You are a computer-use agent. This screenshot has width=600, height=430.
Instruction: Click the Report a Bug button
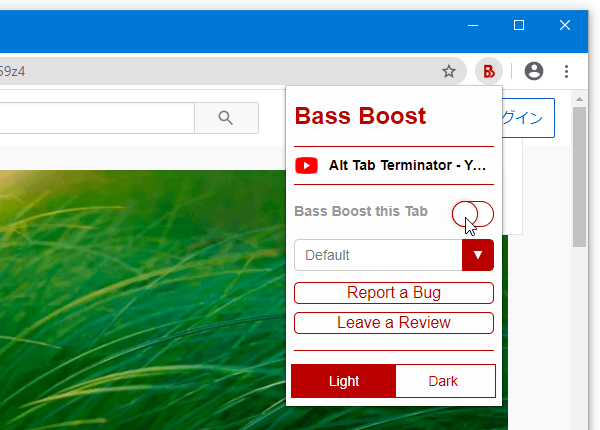[x=394, y=293]
